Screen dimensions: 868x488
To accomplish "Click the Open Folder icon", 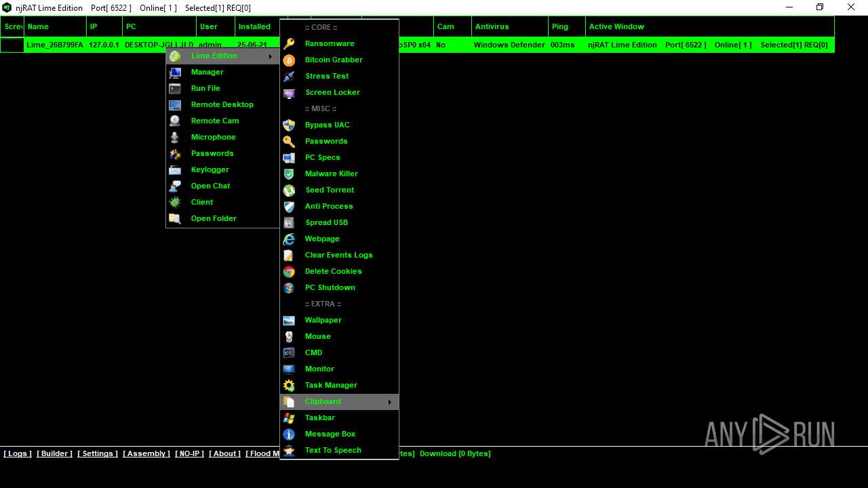I will click(x=175, y=218).
